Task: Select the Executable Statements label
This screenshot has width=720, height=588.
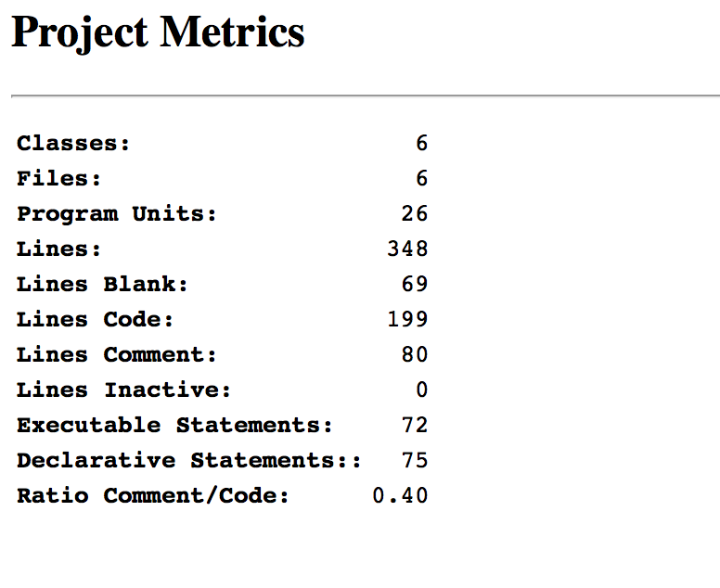Action: point(174,426)
